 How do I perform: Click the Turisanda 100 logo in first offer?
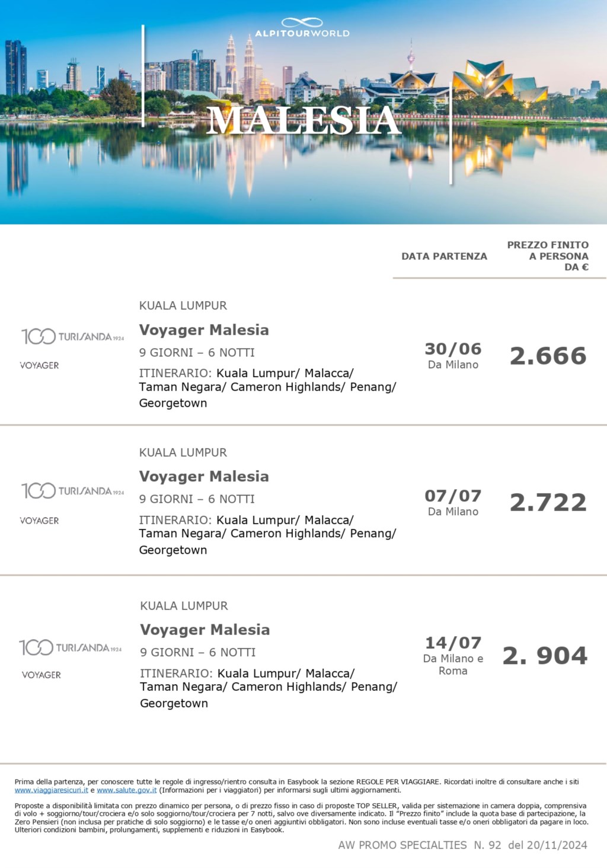73,337
